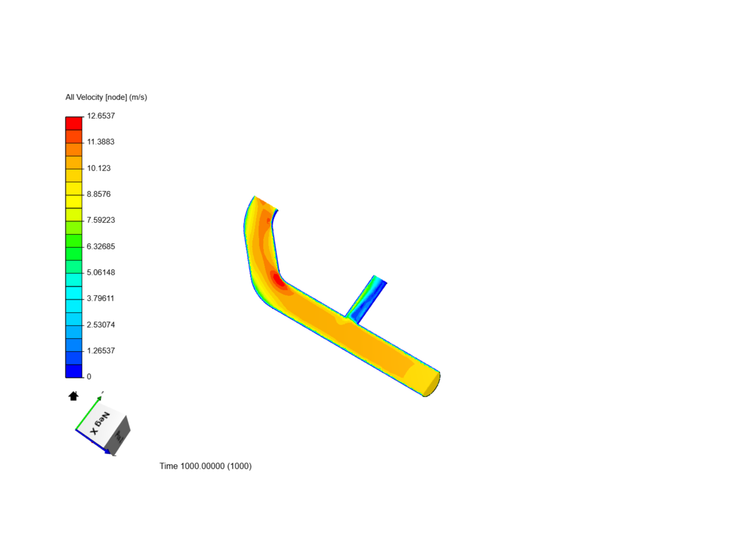This screenshot has height=560, width=747.
Task: Click the legend value 6.32685
Action: [101, 246]
